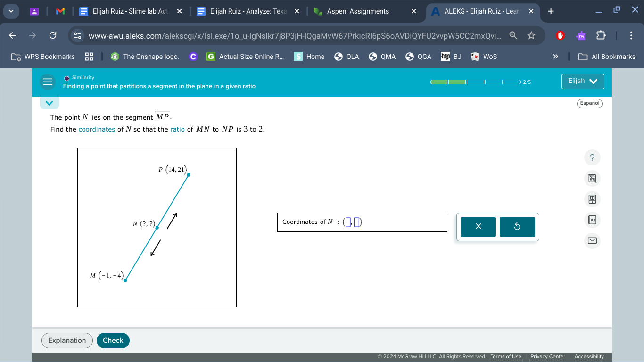Click the undo reset arrow button
The height and width of the screenshot is (362, 644).
[x=517, y=227]
